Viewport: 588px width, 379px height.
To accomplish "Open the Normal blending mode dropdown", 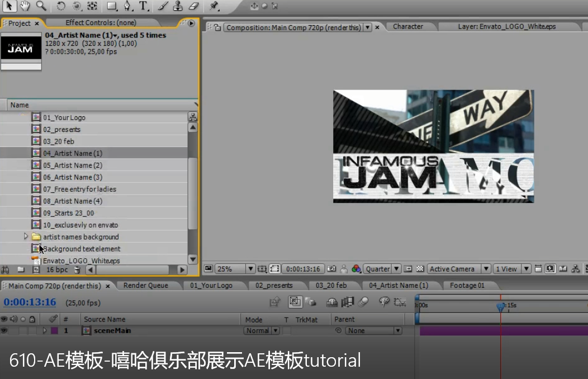I will click(262, 330).
